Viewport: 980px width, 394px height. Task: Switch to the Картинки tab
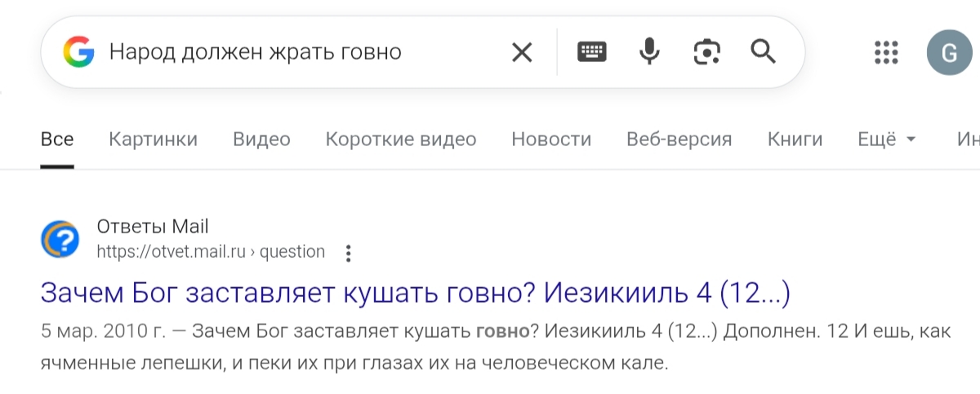tap(153, 139)
